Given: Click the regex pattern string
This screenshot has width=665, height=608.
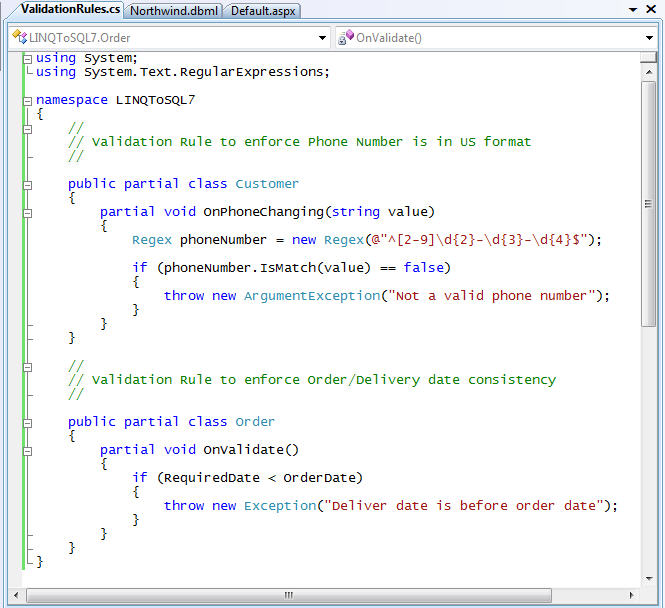Looking at the screenshot, I should (x=479, y=240).
